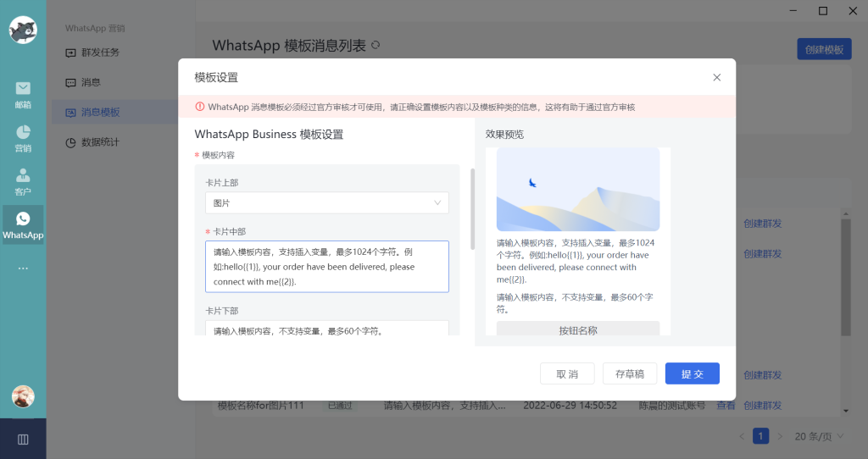Click the collapse sidebar icon at bottom left
This screenshot has width=868, height=459.
[23, 439]
